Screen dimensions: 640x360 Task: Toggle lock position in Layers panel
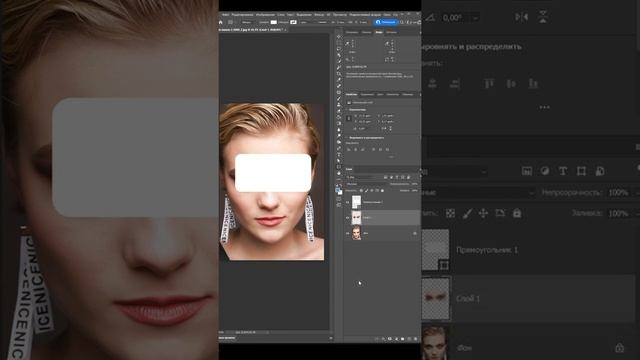[x=371, y=191]
